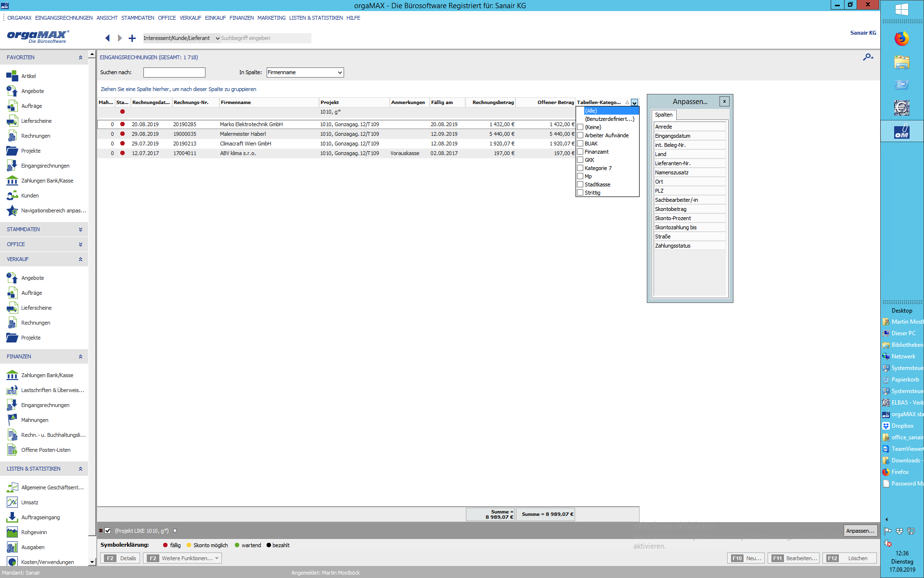Open the Offene Posten-Listen icon

pos(12,450)
